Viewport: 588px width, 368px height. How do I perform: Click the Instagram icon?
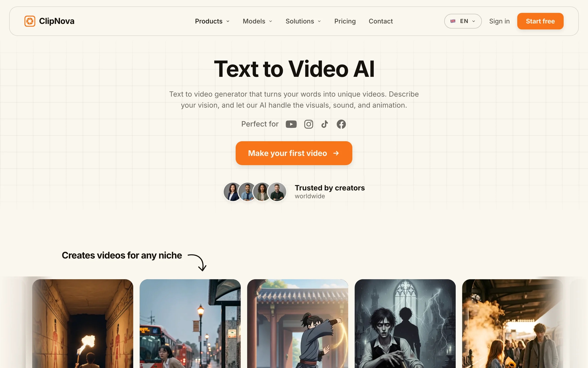[308, 124]
